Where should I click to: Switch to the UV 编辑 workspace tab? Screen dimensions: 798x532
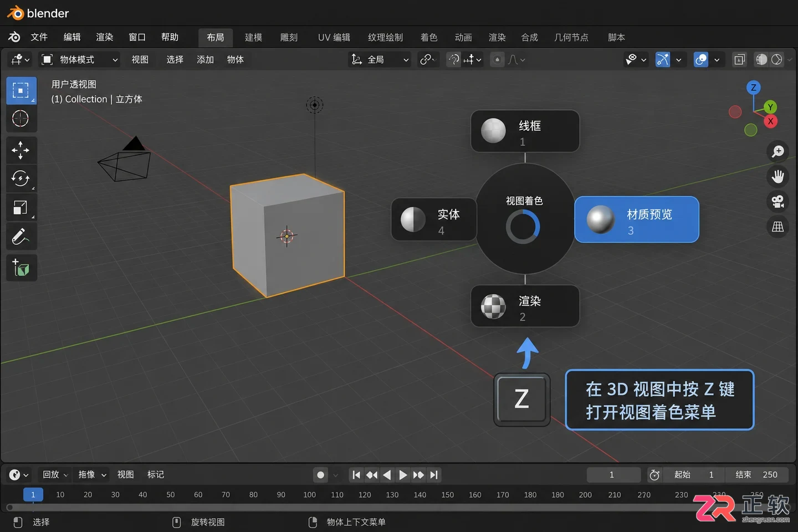click(334, 37)
